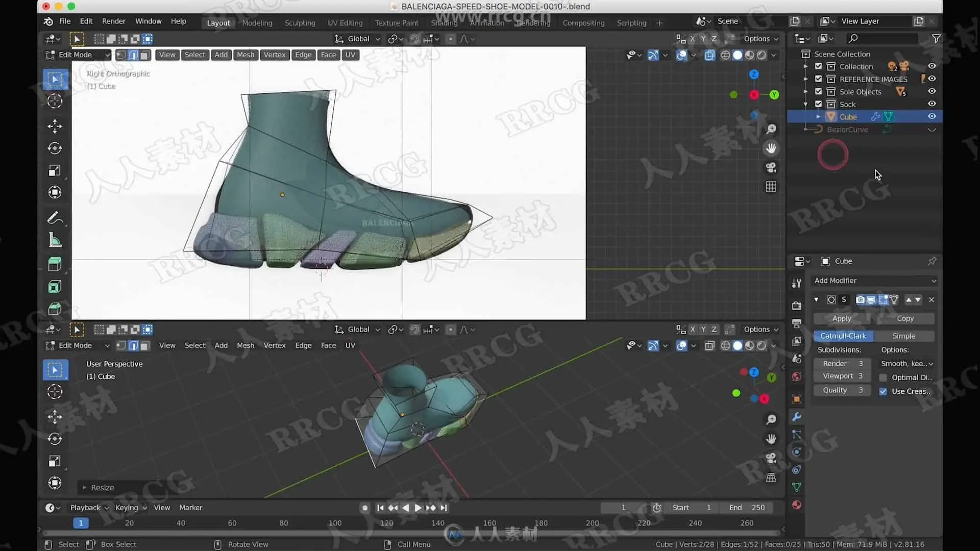980x551 pixels.
Task: Hide the Sole Objects collection
Action: 932,91
